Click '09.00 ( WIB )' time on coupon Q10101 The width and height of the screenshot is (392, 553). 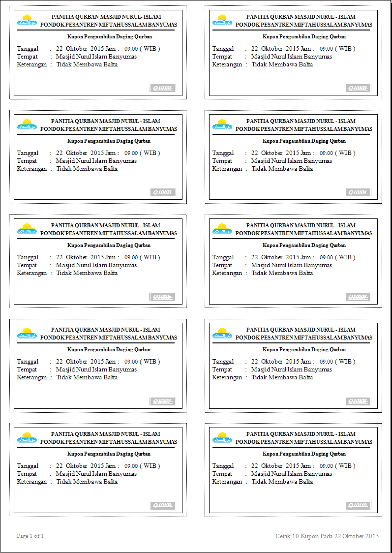[x=142, y=49]
